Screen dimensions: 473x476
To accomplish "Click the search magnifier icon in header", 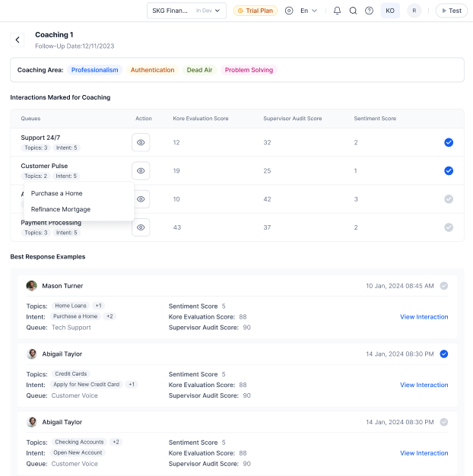I will [353, 11].
